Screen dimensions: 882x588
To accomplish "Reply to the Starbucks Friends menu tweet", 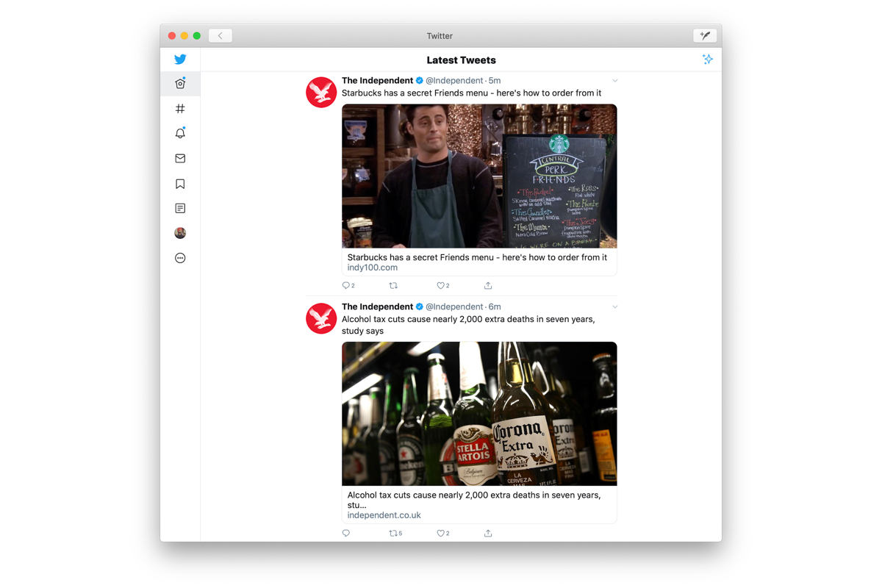I will coord(348,285).
